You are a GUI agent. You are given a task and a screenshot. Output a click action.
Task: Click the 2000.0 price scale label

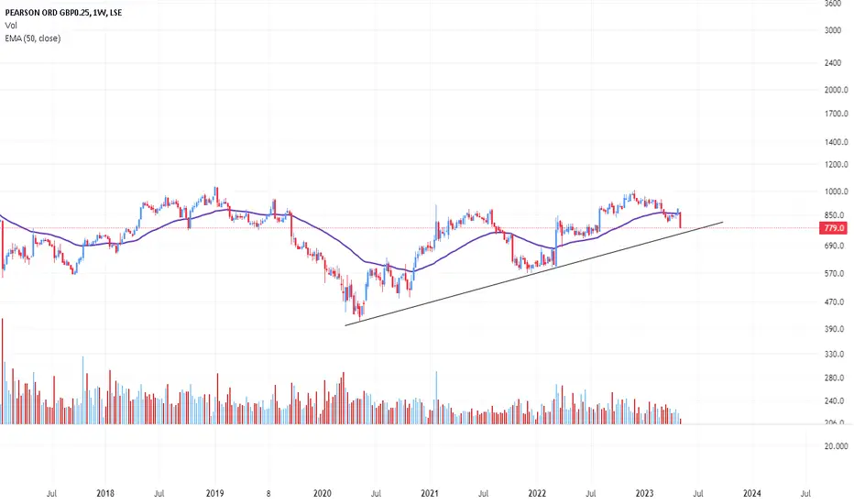[x=836, y=90]
